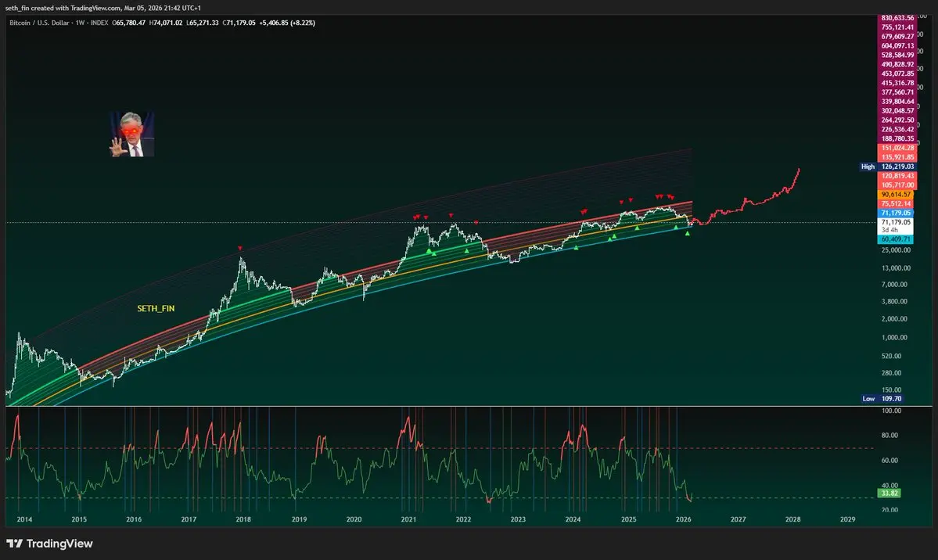Click the 2014 label on time axis
Screen dimensions: 938x560
tap(24, 519)
